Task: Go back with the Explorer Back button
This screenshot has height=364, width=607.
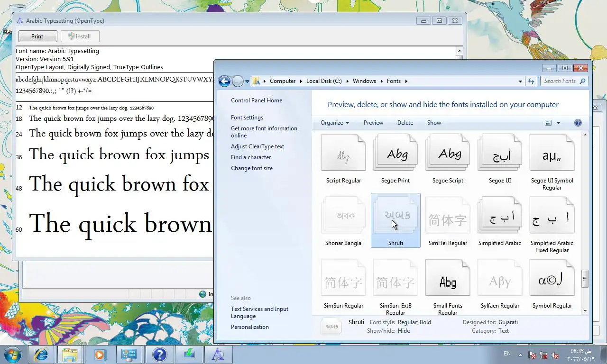Action: click(x=224, y=81)
